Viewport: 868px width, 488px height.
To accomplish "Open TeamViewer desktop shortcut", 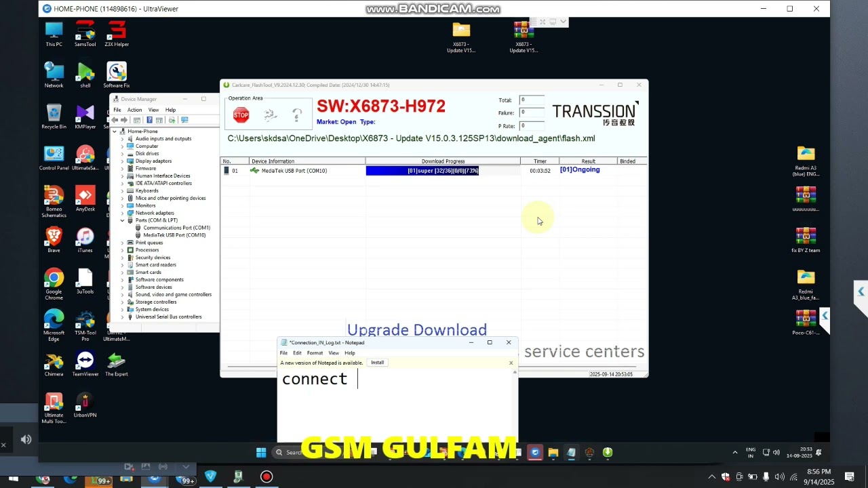I will click(x=85, y=365).
